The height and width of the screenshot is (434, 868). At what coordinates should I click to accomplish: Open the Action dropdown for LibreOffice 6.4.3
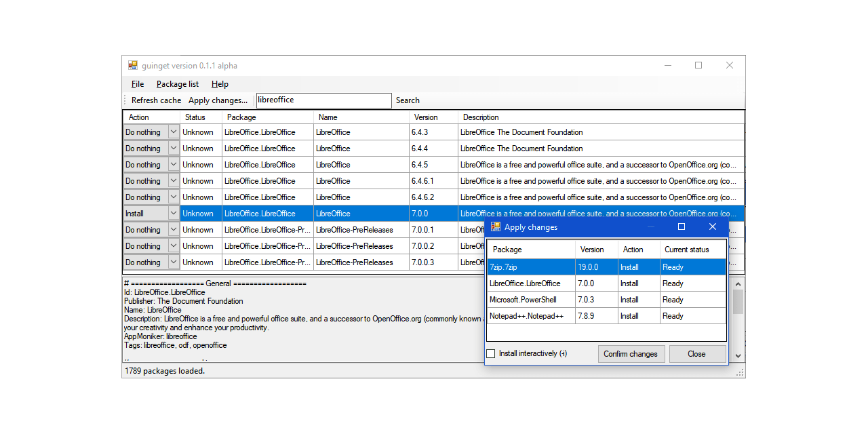point(173,132)
